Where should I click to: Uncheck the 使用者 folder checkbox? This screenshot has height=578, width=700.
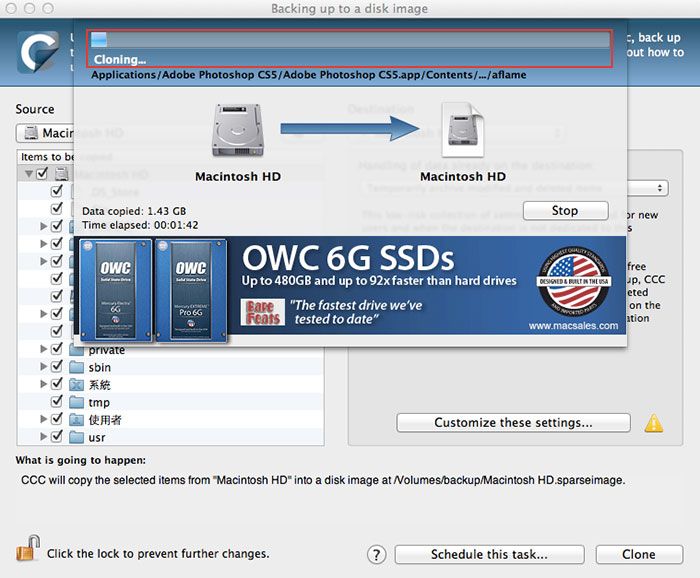click(57, 418)
